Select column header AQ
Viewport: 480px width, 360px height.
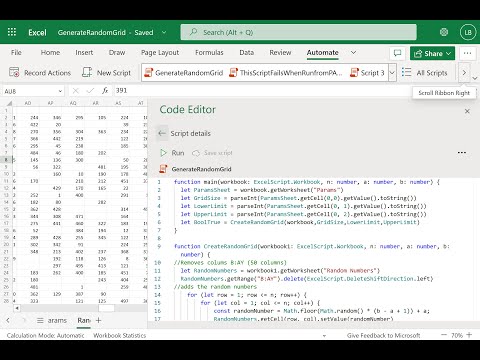[x=73, y=103]
